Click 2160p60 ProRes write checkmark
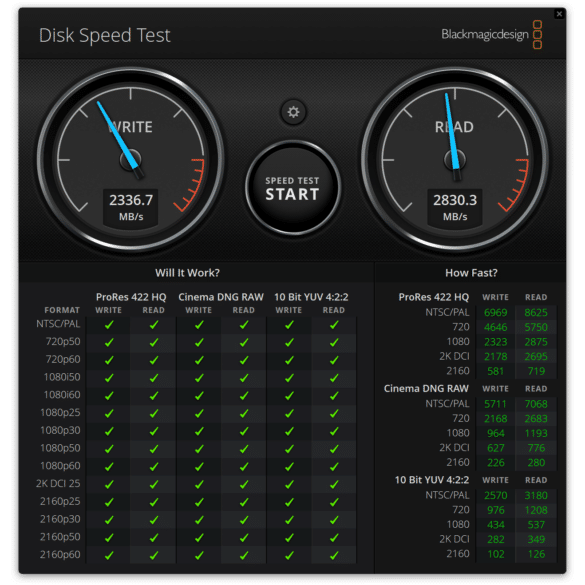The height and width of the screenshot is (585, 585). pyautogui.click(x=109, y=555)
